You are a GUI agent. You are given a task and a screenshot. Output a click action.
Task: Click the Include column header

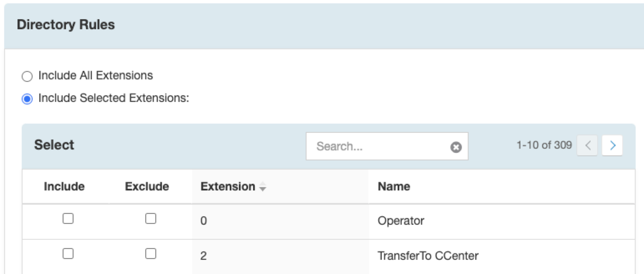64,187
